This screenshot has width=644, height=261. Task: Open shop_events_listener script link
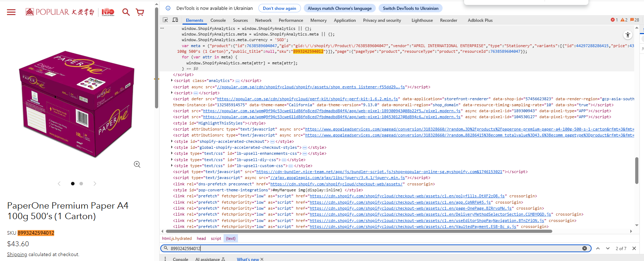tap(311, 87)
